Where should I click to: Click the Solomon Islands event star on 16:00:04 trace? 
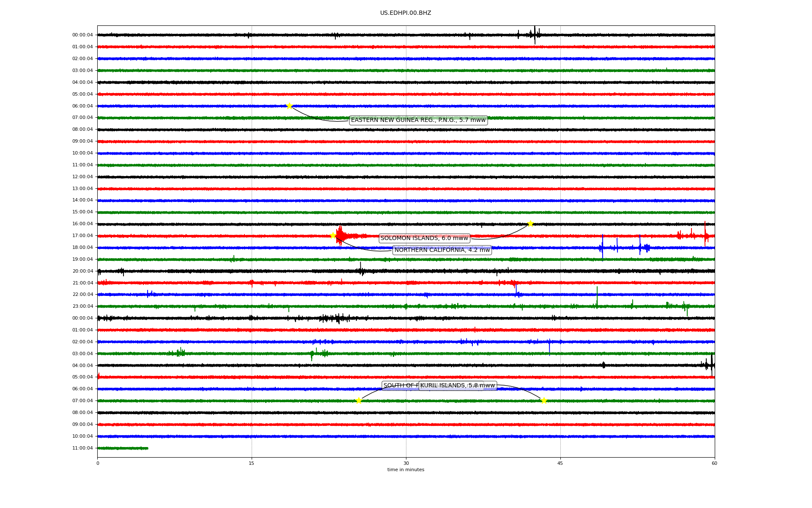[x=530, y=224]
